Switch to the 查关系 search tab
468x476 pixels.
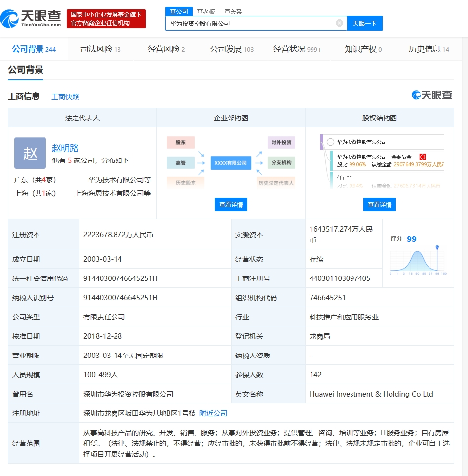(x=233, y=11)
